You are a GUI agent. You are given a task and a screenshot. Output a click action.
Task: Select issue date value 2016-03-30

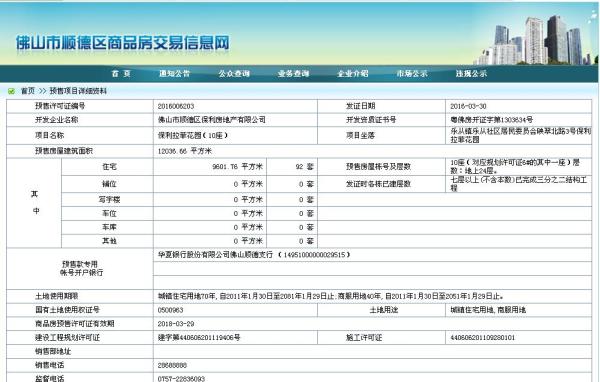click(468, 106)
